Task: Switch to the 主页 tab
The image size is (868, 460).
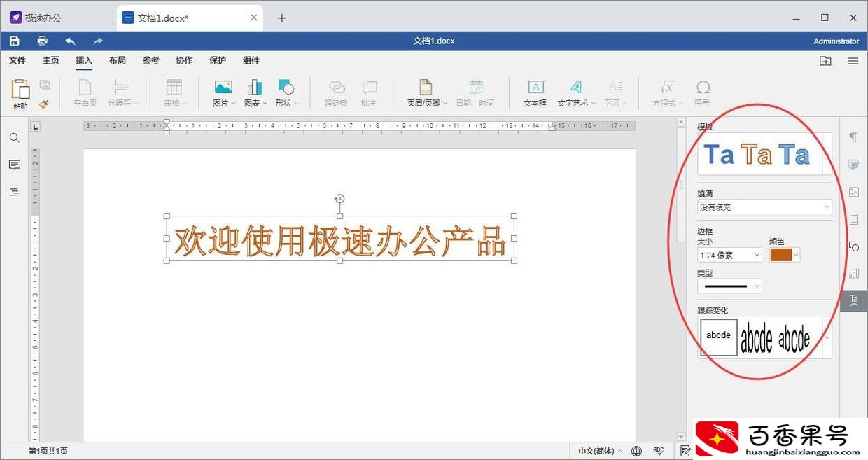Action: tap(51, 61)
